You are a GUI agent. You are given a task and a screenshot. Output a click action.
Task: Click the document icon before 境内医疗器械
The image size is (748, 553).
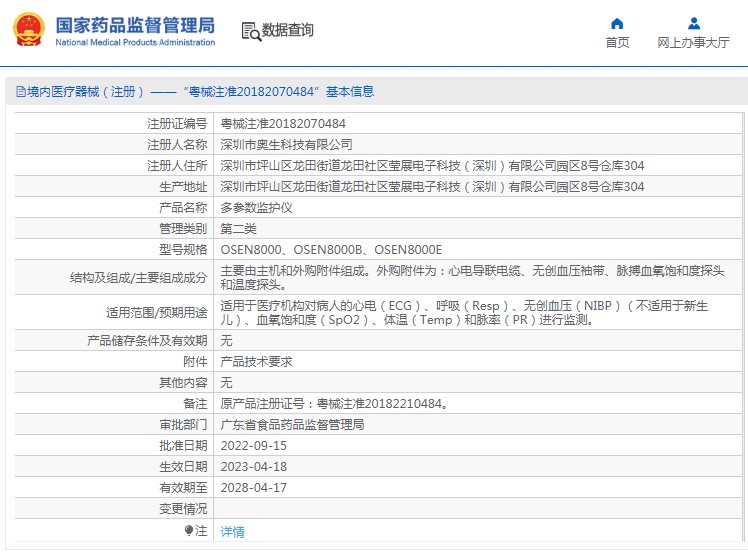(21, 92)
